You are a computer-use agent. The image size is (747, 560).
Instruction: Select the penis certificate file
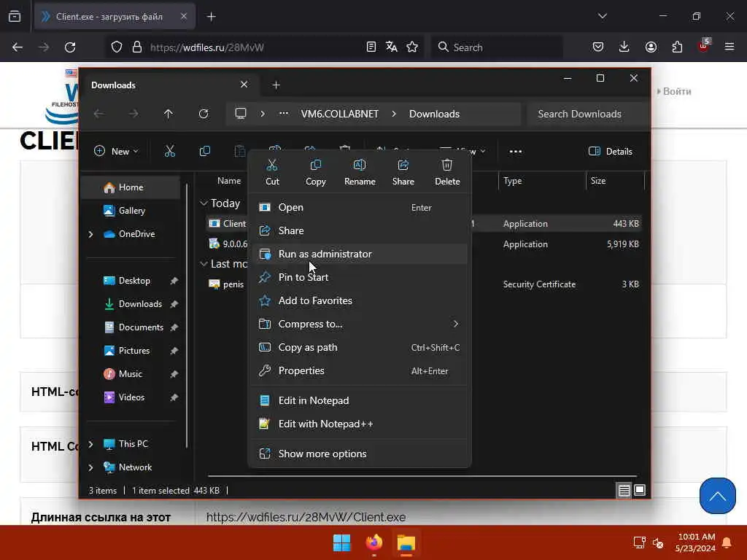(228, 284)
